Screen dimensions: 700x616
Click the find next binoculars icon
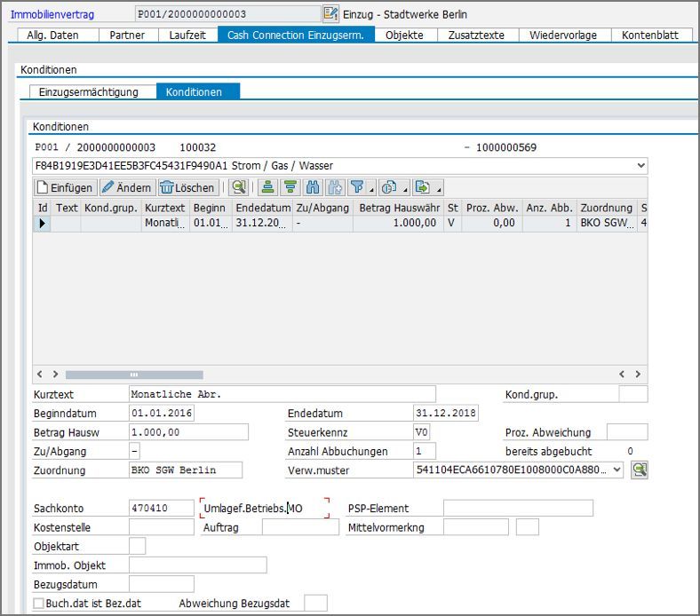coord(335,187)
